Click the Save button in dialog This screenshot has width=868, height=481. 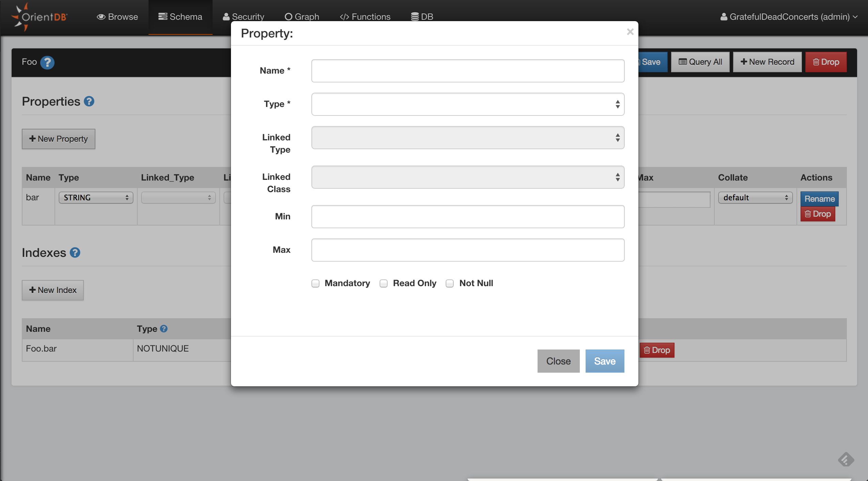605,361
